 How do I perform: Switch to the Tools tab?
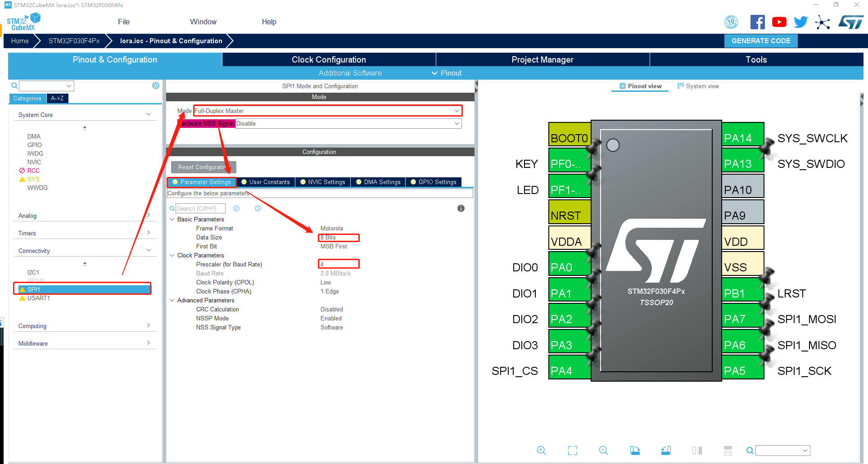[756, 59]
